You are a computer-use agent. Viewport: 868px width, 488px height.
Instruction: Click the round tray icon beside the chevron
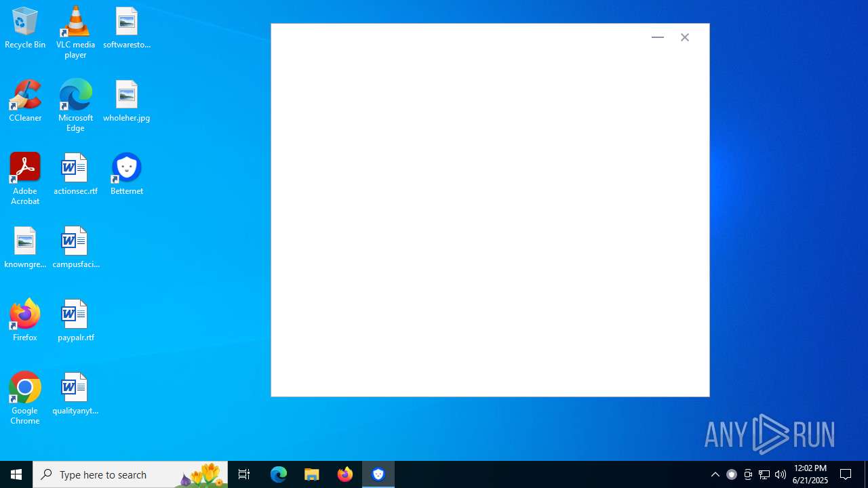pyautogui.click(x=732, y=474)
